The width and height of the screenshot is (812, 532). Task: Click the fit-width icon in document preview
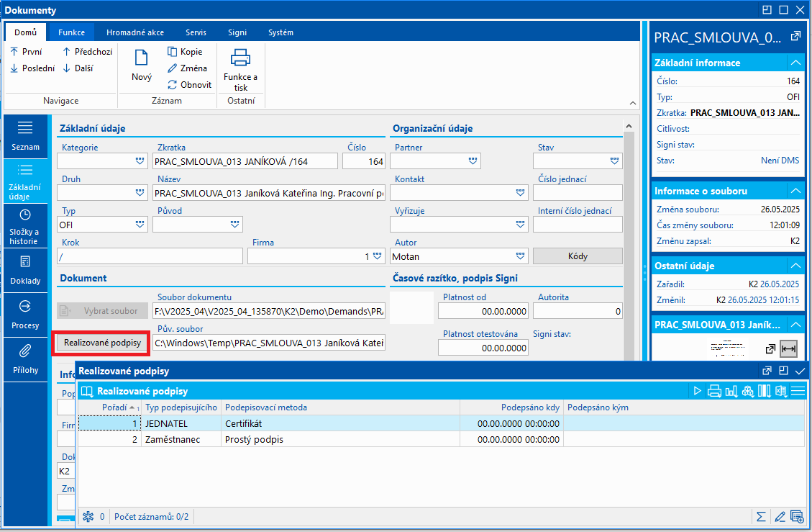pyautogui.click(x=788, y=349)
